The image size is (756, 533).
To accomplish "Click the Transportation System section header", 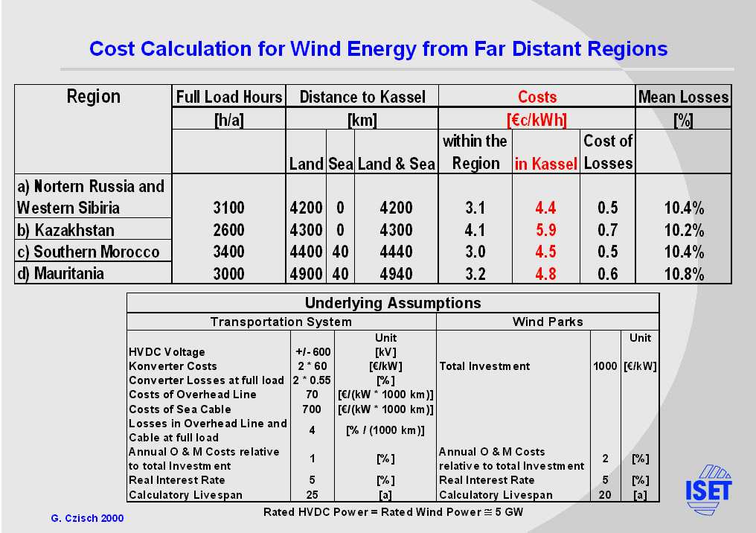I will [281, 322].
